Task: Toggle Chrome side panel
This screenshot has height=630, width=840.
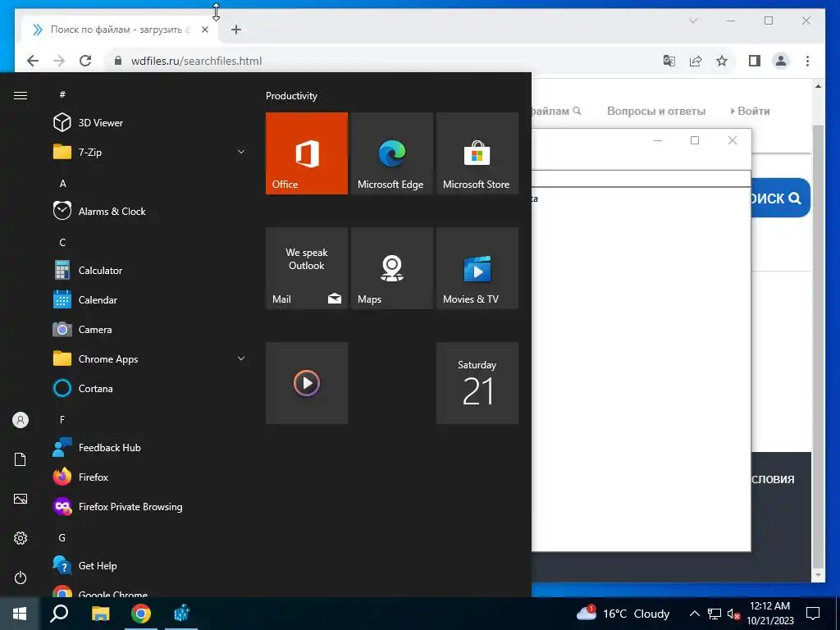Action: pos(755,61)
